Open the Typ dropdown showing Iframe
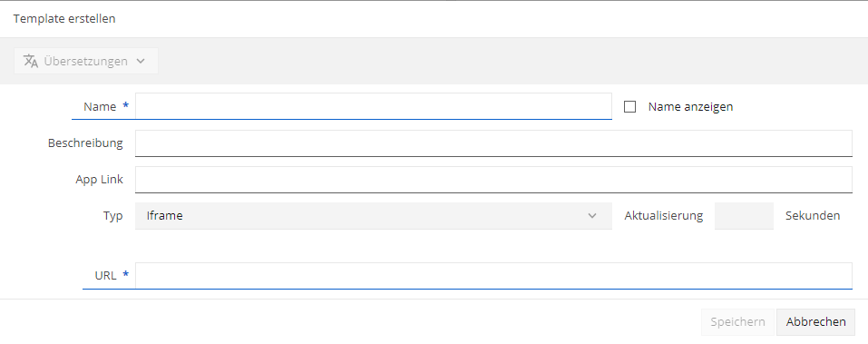Viewport: 868px width, 344px height. coord(374,216)
